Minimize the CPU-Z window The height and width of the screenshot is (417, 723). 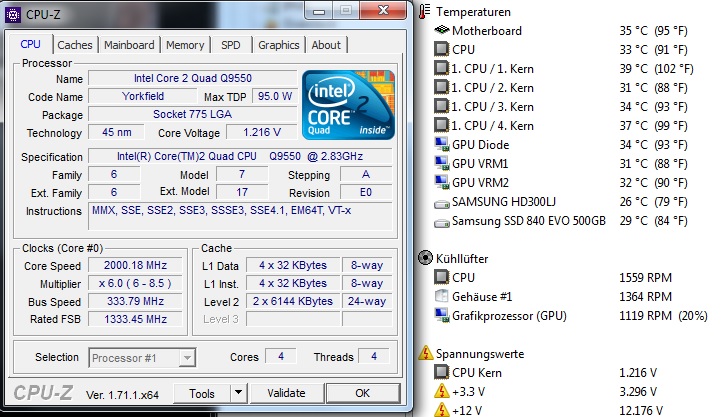point(319,11)
